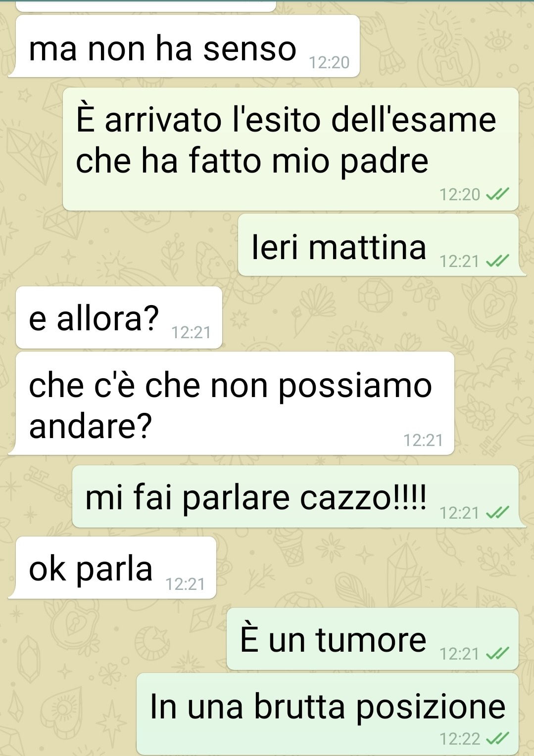
Task: Tap the 12:21 timestamp on 'ok parla'
Action: pos(185,584)
